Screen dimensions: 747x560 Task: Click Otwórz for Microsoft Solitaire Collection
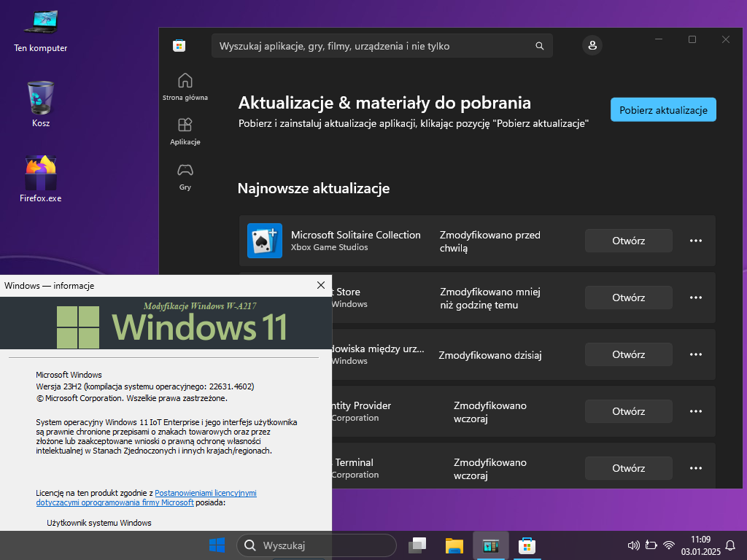pos(628,241)
